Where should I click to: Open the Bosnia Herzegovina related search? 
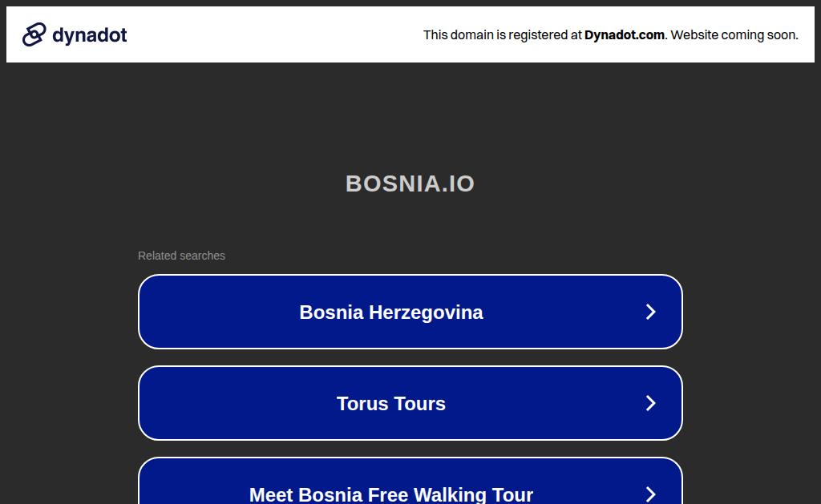pos(410,312)
